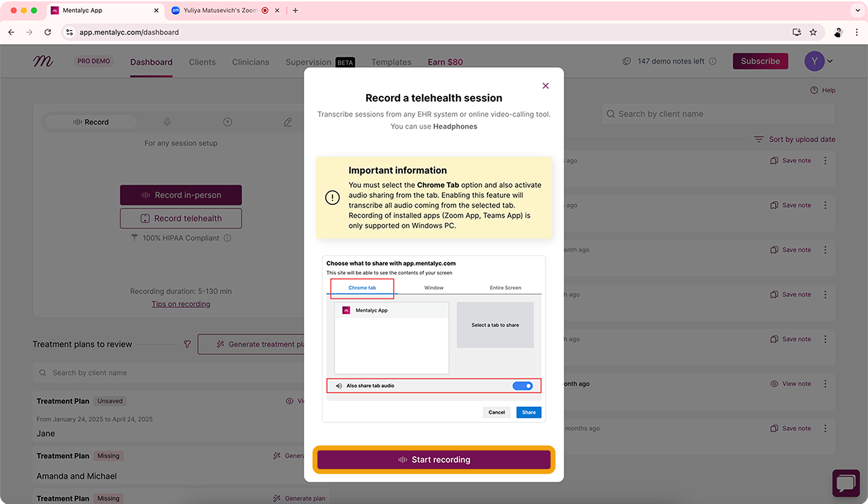Open the View note row more options menu

825,384
